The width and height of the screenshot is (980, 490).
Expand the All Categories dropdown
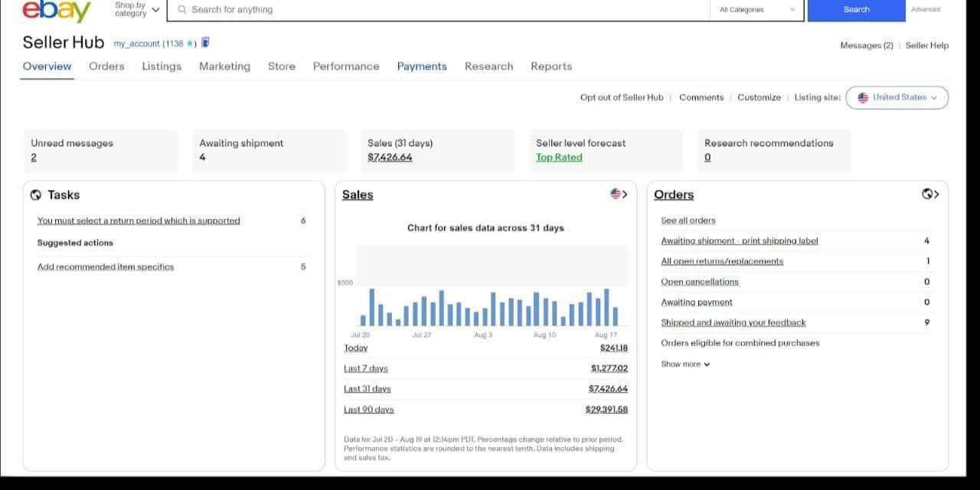[757, 10]
